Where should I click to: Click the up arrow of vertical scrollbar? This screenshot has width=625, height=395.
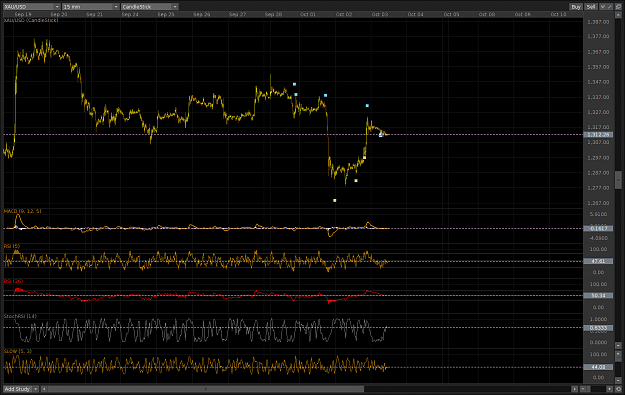pyautogui.click(x=618, y=15)
